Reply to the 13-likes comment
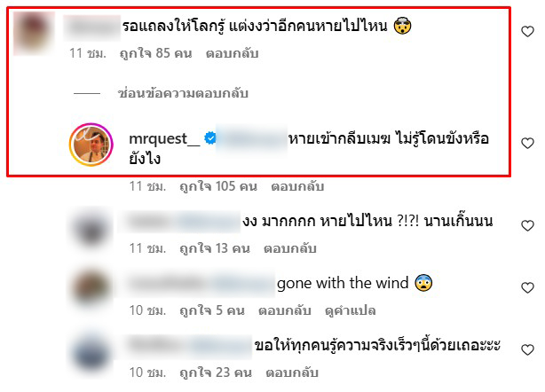 (290, 248)
